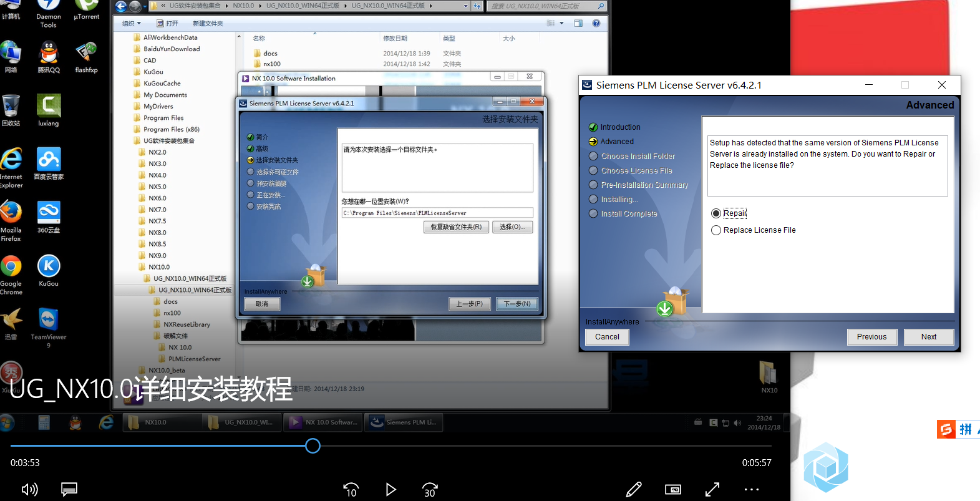Sort by the 名称 column header
Viewport: 980px width, 501px height.
[259, 39]
